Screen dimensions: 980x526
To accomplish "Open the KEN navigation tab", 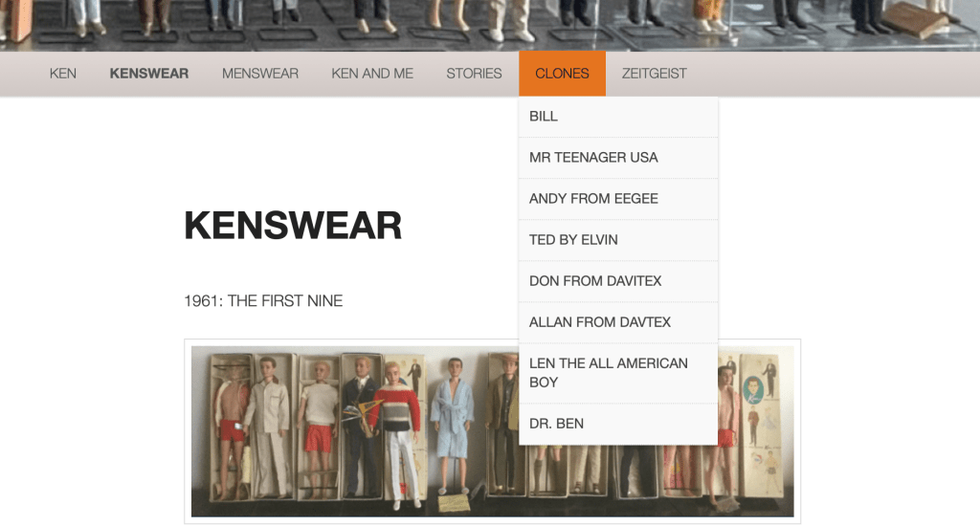I will (x=63, y=74).
